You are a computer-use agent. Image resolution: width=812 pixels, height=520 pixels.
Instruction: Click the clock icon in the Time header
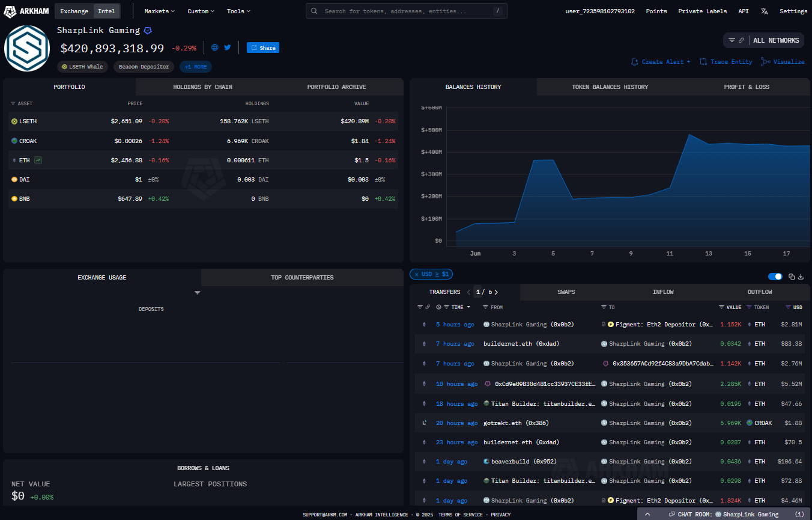point(438,307)
